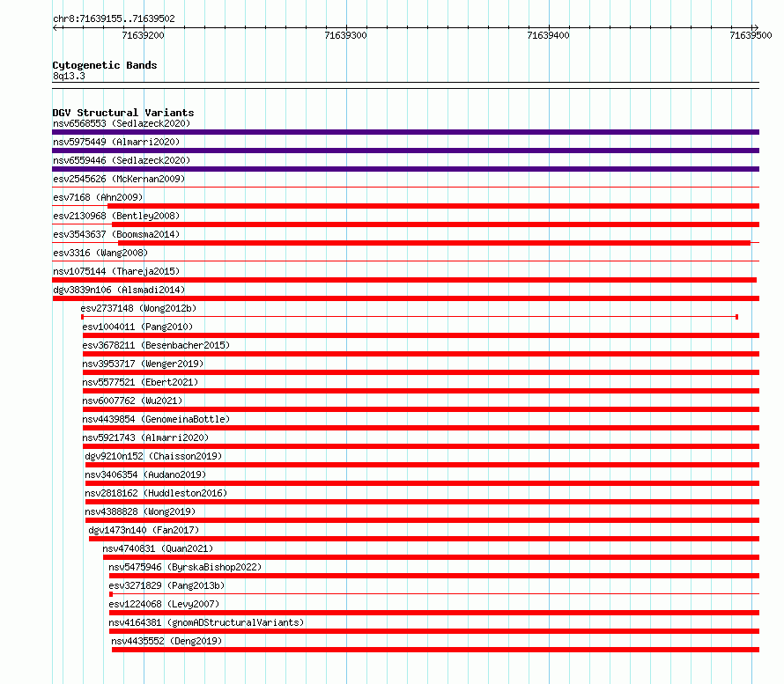This screenshot has width=784, height=684.
Task: Open the esv2545626 (McKernan2009) variant label
Action: click(x=119, y=179)
